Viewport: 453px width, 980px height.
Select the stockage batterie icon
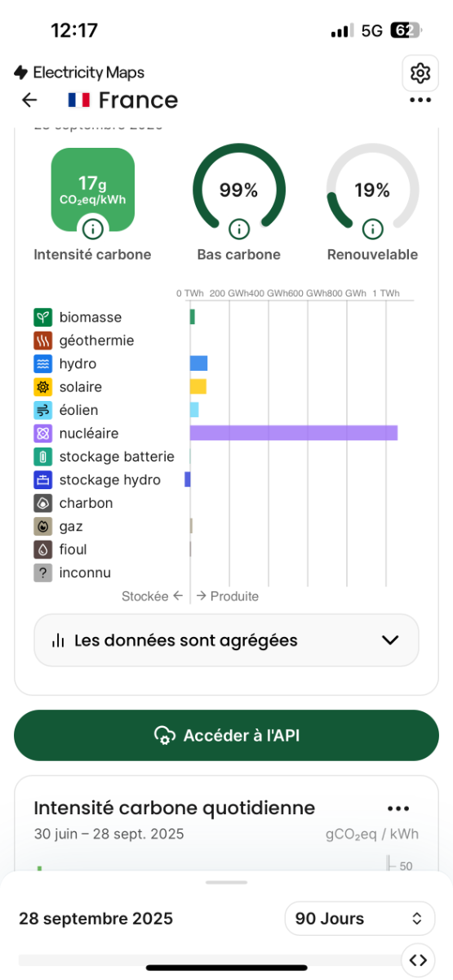tap(43, 457)
